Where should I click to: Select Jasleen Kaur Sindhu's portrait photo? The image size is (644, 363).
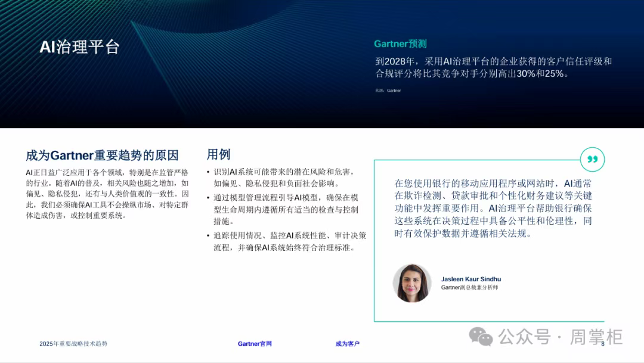coord(411,283)
